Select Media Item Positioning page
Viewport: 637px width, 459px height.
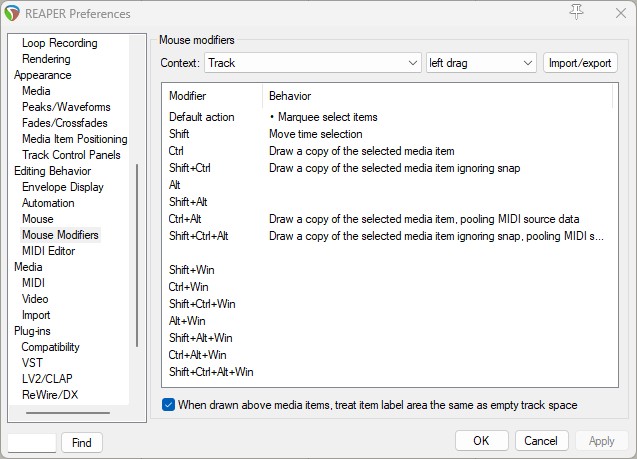(75, 139)
